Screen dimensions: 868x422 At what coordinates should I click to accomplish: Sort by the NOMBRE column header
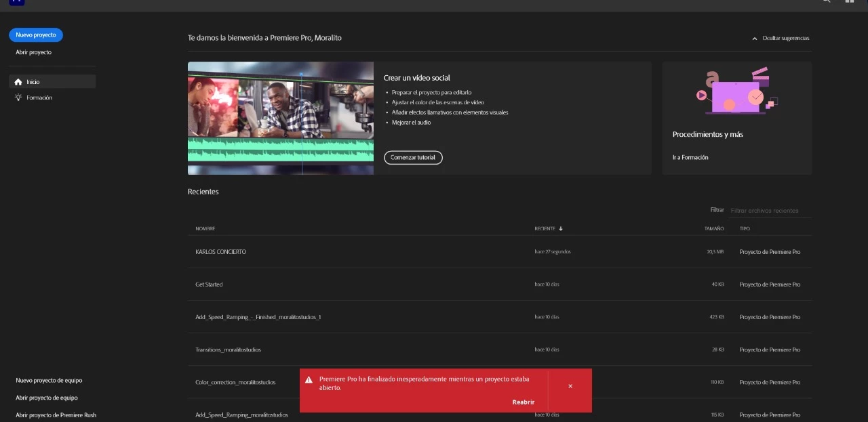point(205,229)
